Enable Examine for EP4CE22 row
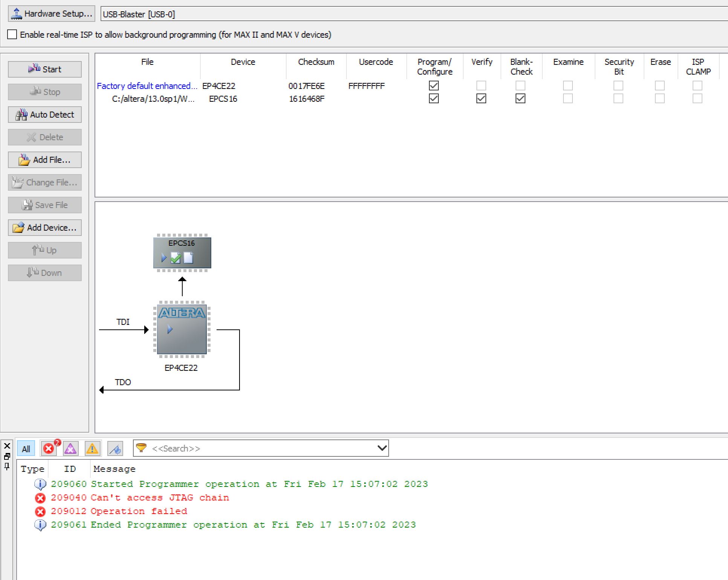 568,86
